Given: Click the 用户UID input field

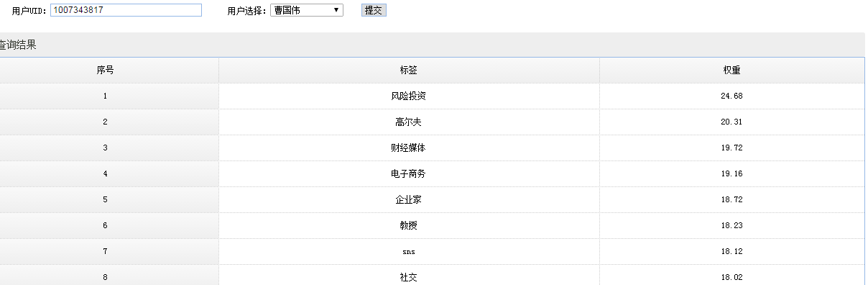Looking at the screenshot, I should (126, 10).
